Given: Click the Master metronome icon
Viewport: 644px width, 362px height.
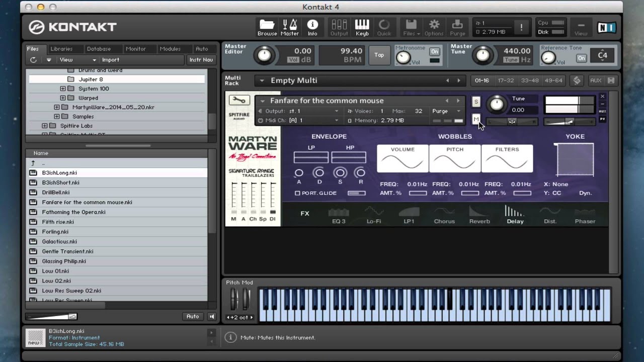Looking at the screenshot, I should click(289, 27).
